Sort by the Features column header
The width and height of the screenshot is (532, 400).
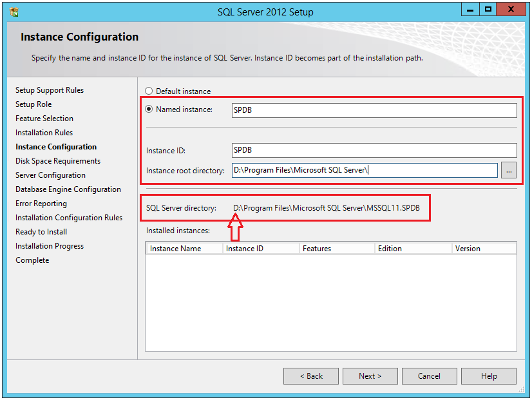point(337,249)
